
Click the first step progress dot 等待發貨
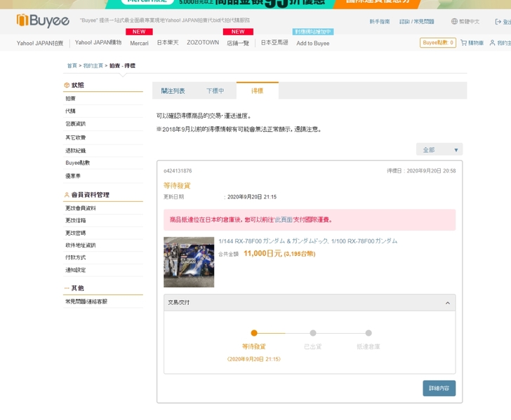click(254, 333)
